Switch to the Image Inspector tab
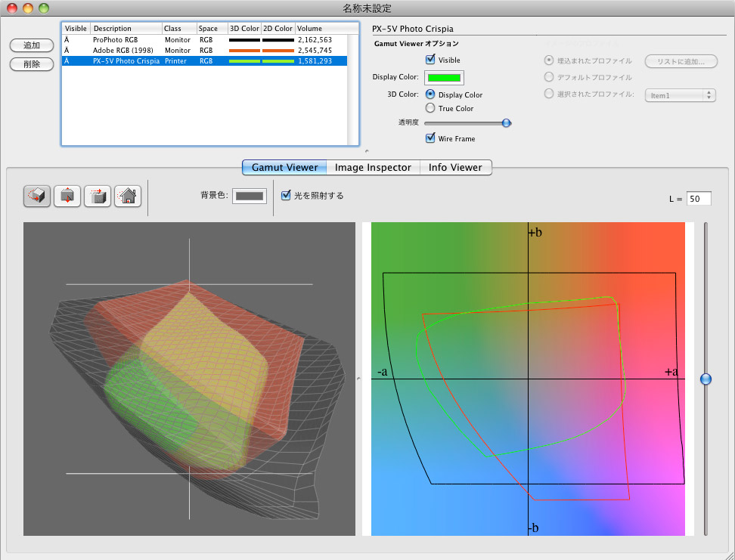This screenshot has width=735, height=560. pyautogui.click(x=373, y=167)
